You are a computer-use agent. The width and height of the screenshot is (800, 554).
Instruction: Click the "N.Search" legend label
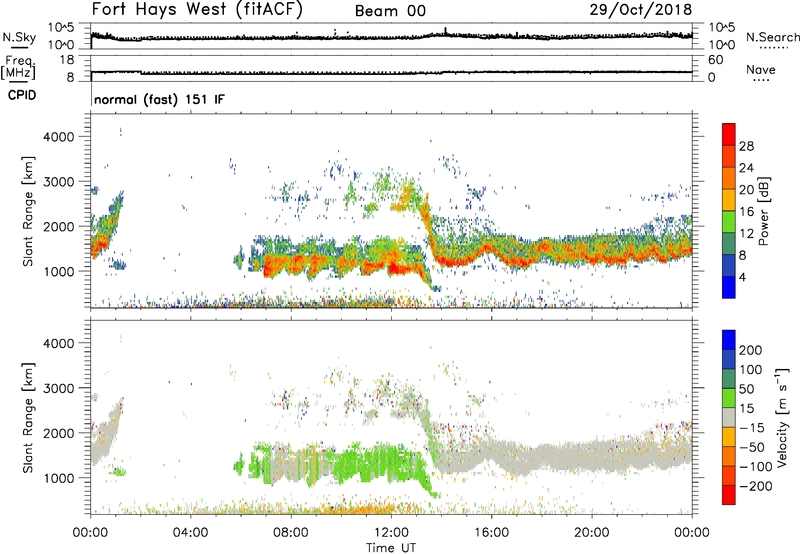click(x=772, y=37)
